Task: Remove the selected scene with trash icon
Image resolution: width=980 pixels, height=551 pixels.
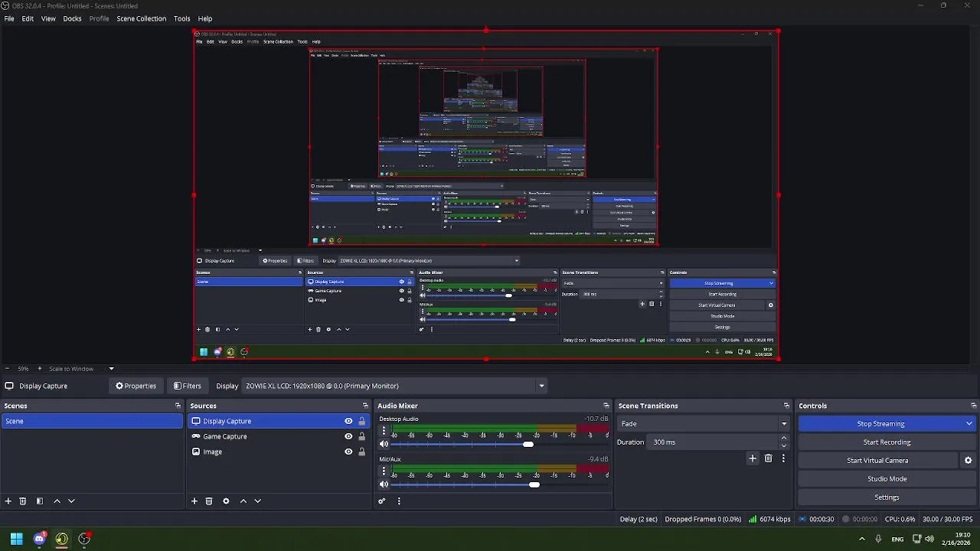Action: 23,501
